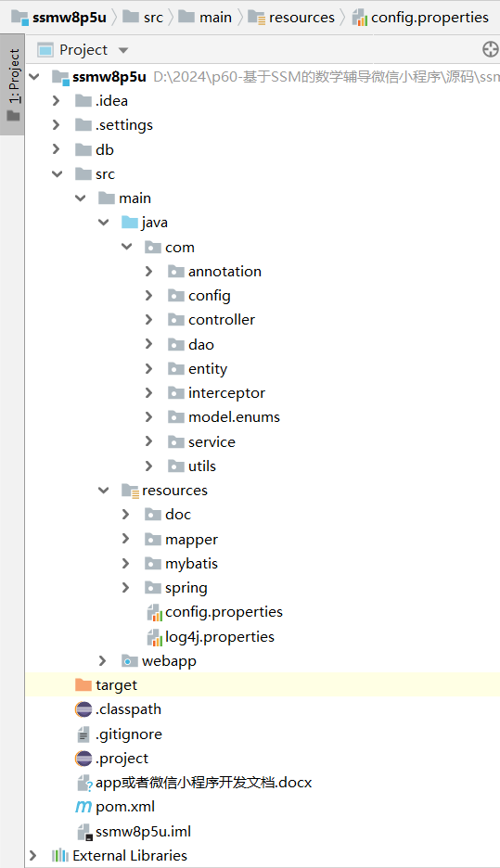
Task: Collapse the java source folder
Action: click(104, 222)
